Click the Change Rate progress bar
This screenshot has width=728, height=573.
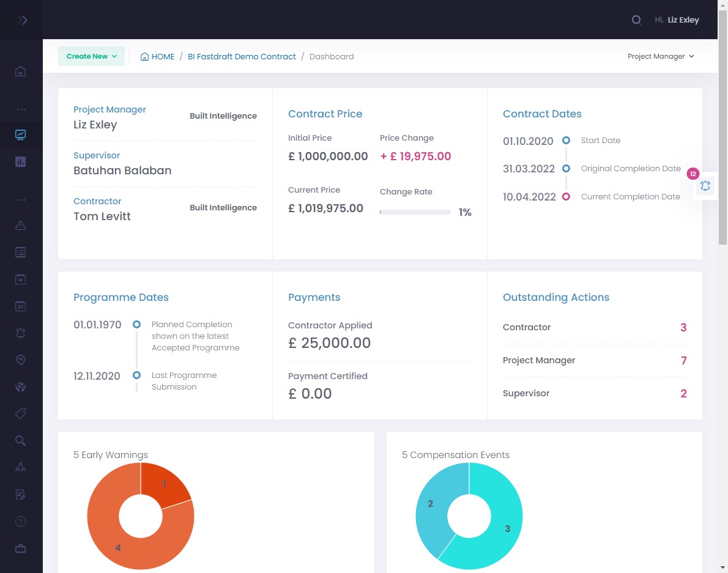coord(415,212)
